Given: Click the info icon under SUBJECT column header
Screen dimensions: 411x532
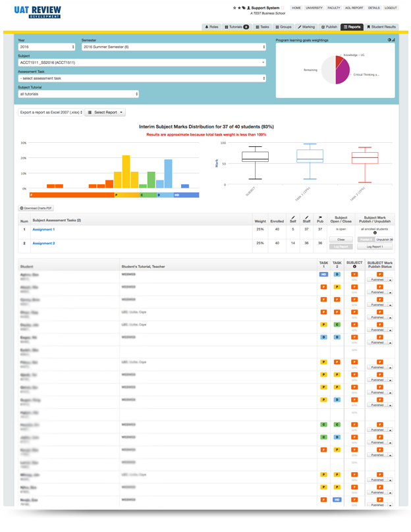Looking at the screenshot, I should click(x=354, y=267).
